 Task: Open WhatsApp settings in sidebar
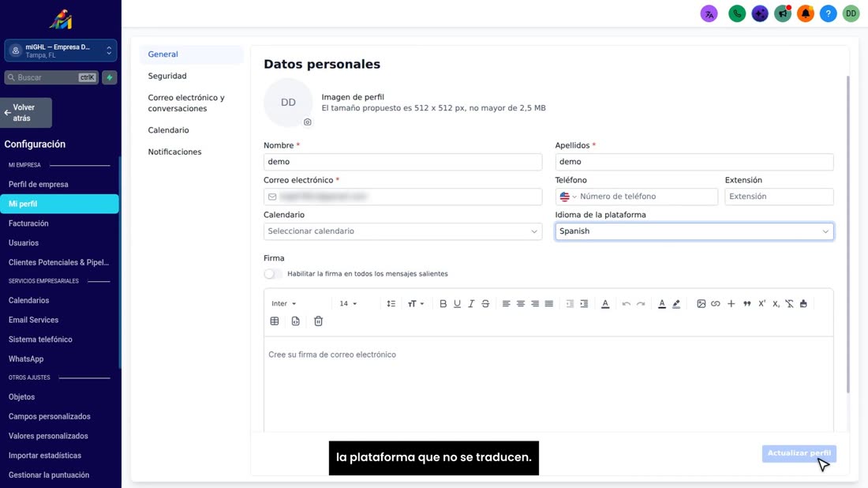click(x=26, y=359)
